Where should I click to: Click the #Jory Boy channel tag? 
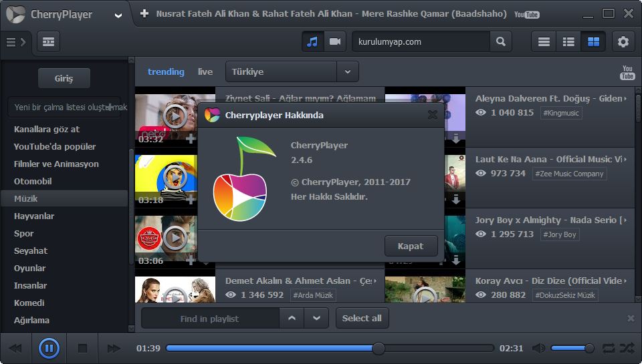(559, 234)
